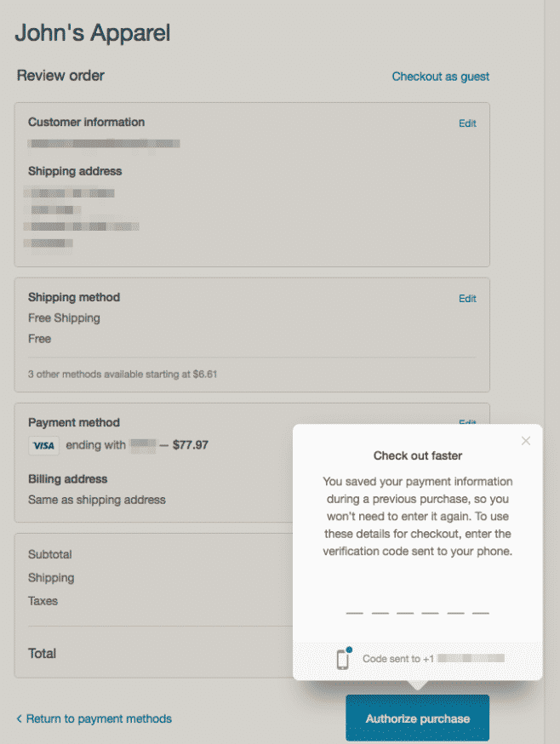Screen dimensions: 560x744
Task: Edit the Payment method section
Action: (467, 423)
